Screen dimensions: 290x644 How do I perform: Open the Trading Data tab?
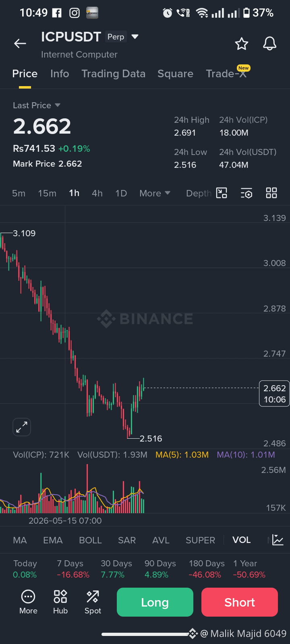point(114,74)
